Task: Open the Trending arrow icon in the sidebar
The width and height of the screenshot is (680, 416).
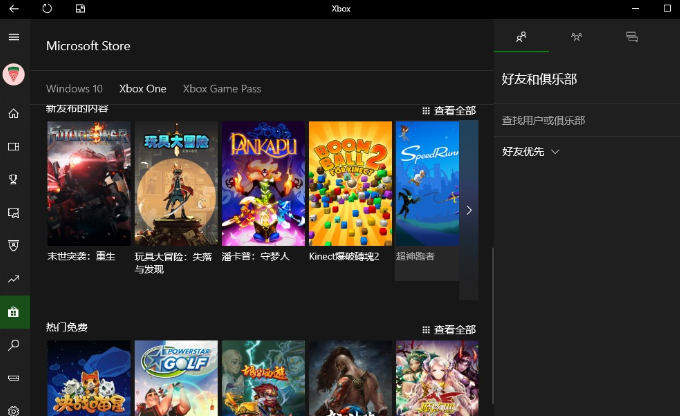Action: pos(14,278)
